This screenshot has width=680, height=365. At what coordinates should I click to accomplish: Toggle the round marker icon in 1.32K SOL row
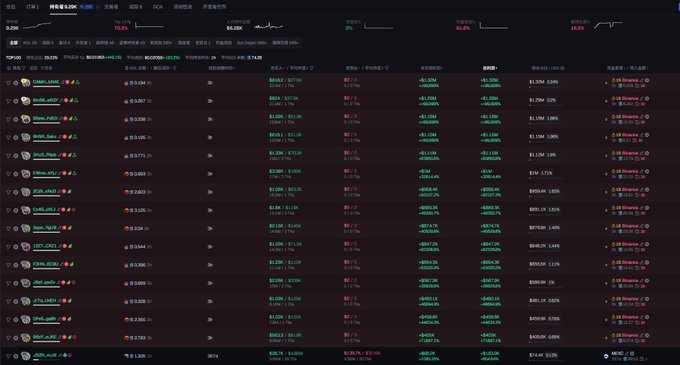pyautogui.click(x=16, y=356)
